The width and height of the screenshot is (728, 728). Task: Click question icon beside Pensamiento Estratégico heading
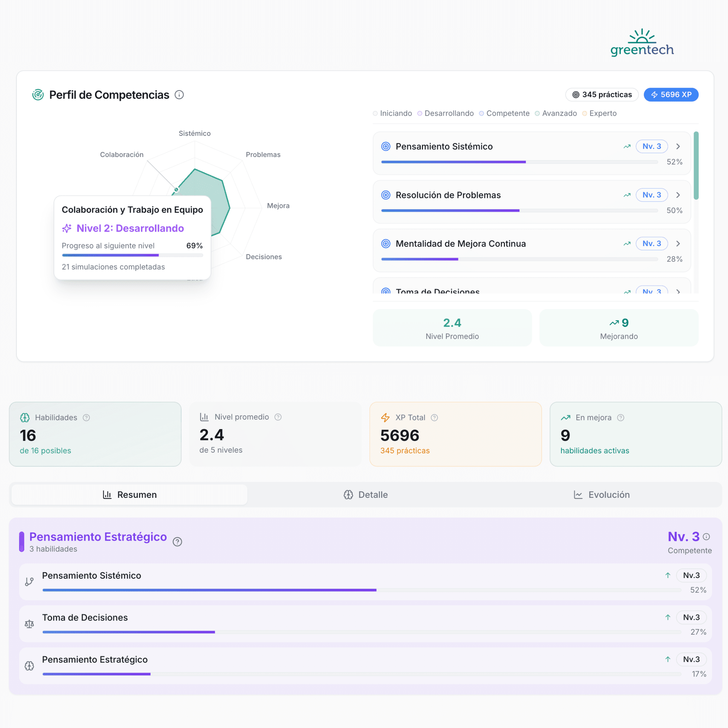[x=177, y=542]
